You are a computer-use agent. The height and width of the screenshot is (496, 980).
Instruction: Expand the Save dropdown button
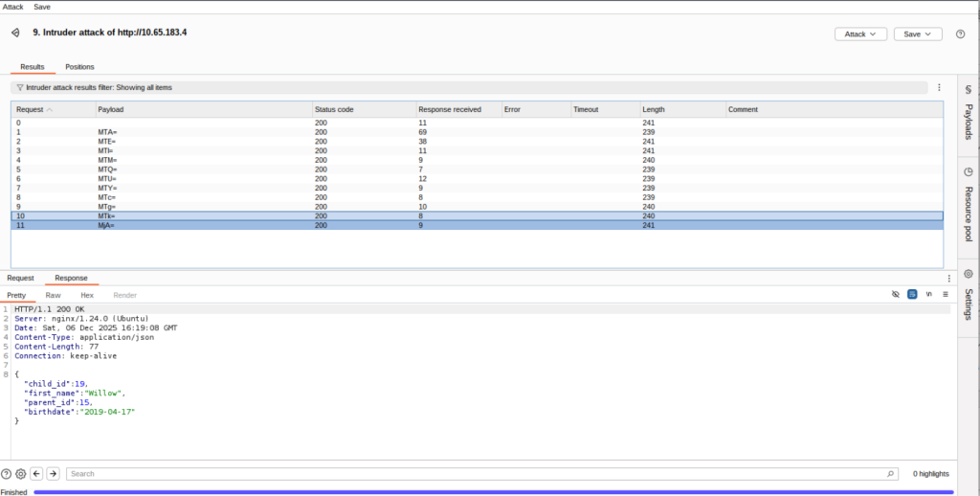(917, 34)
